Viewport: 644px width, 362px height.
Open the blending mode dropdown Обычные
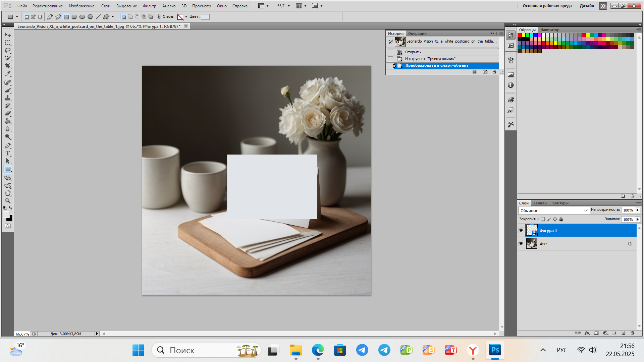point(553,210)
